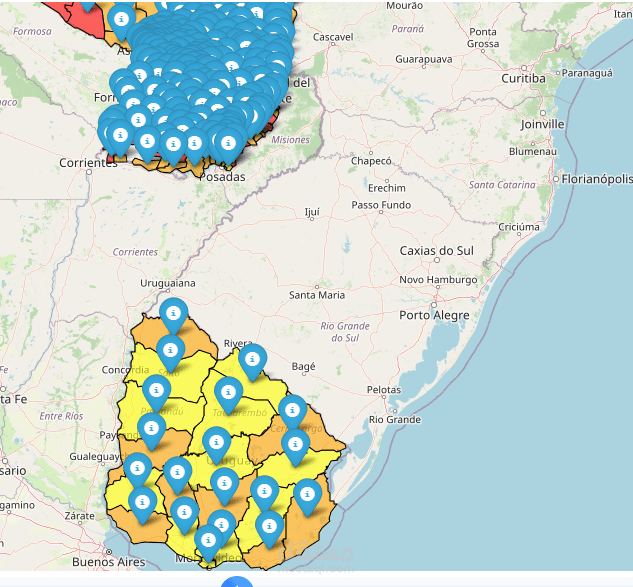This screenshot has width=633, height=587.
Task: Click the marker covering the Tacuarembó label
Action: [x=228, y=393]
